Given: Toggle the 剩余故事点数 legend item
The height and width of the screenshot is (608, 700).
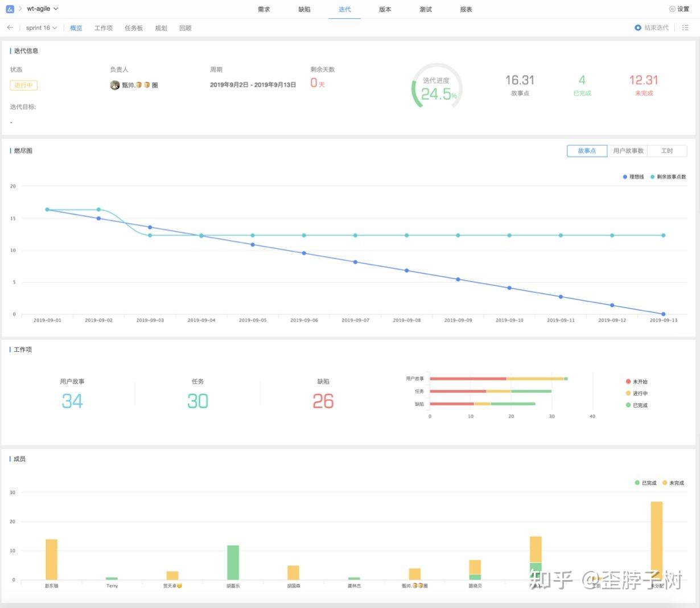Looking at the screenshot, I should (x=668, y=177).
